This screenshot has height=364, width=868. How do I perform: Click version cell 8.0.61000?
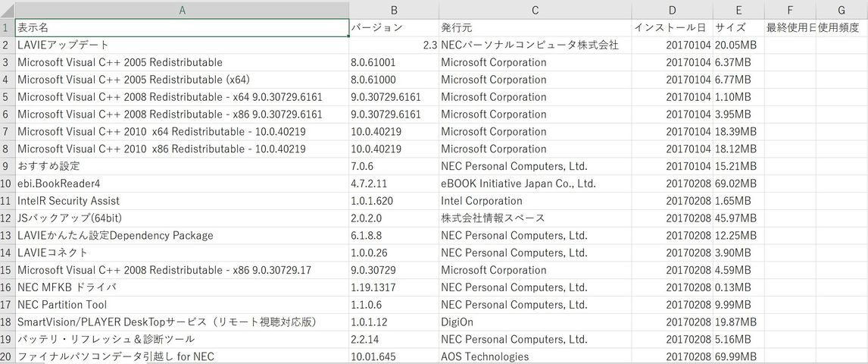pyautogui.click(x=394, y=79)
